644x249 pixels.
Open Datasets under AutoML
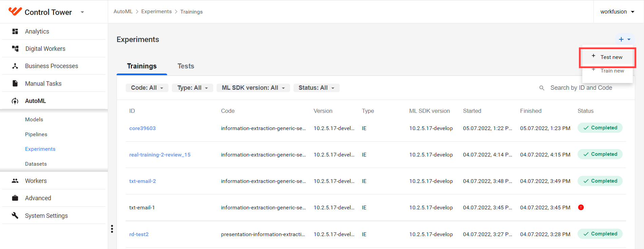pos(36,164)
